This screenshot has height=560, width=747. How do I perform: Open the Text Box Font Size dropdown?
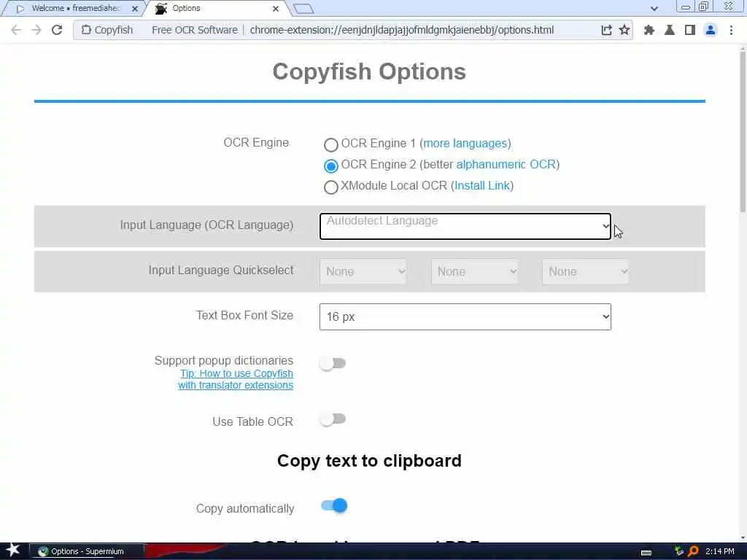tap(465, 316)
